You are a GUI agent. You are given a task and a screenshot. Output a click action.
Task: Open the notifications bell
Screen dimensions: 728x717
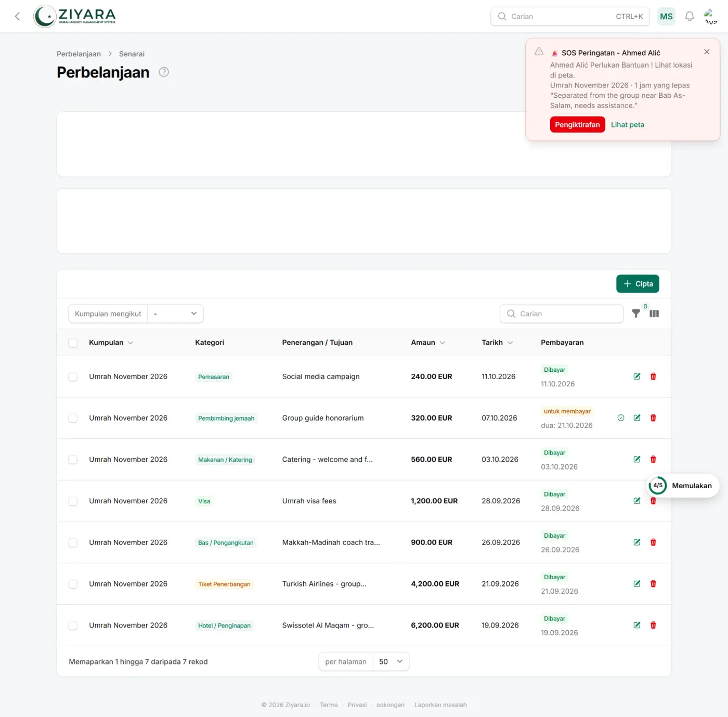click(690, 16)
